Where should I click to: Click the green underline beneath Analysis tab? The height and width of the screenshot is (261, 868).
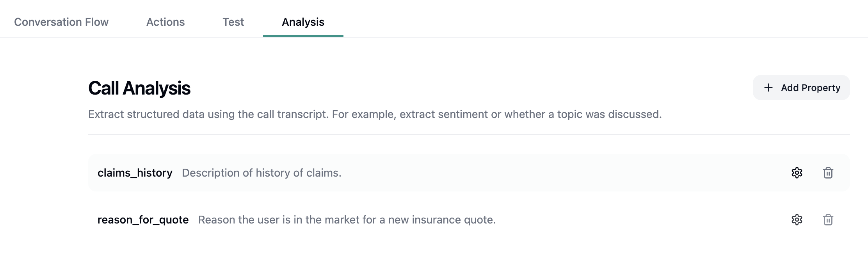pos(303,36)
